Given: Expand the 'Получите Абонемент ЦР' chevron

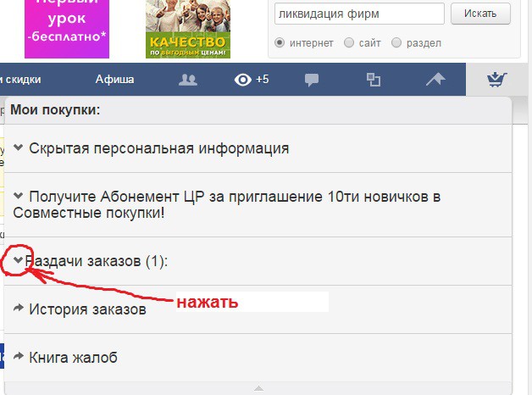Looking at the screenshot, I should click(x=19, y=196).
